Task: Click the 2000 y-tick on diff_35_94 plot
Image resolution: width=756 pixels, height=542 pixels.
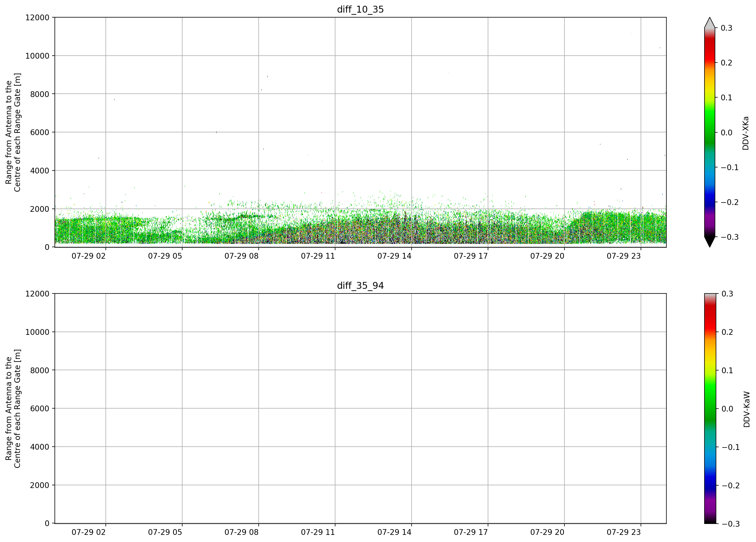Action: [40, 485]
